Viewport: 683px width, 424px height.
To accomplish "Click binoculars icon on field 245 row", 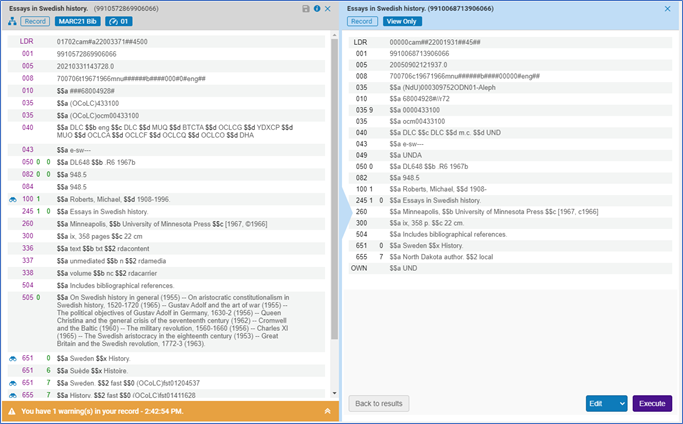I will point(13,212).
